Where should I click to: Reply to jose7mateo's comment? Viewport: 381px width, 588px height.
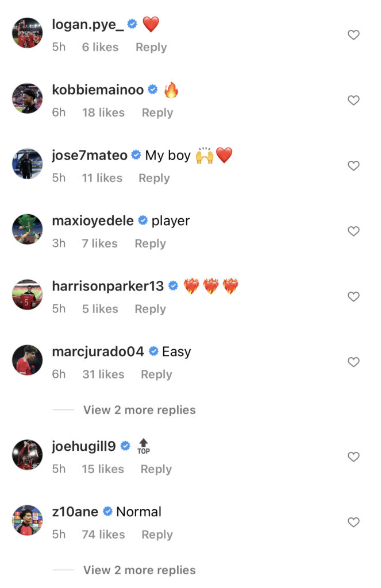(x=154, y=178)
